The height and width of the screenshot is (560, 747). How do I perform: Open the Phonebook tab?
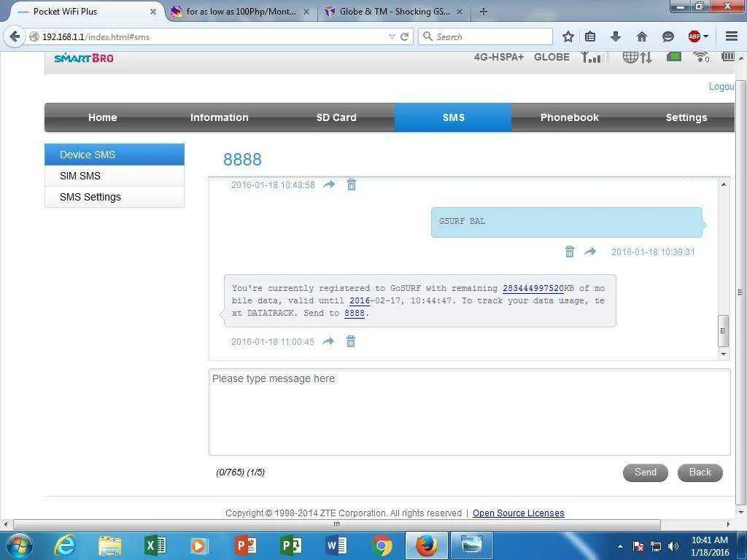[570, 117]
